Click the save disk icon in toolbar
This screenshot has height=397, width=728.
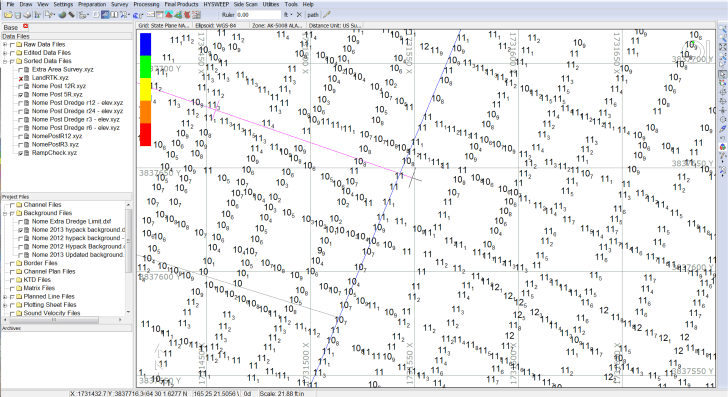point(18,15)
